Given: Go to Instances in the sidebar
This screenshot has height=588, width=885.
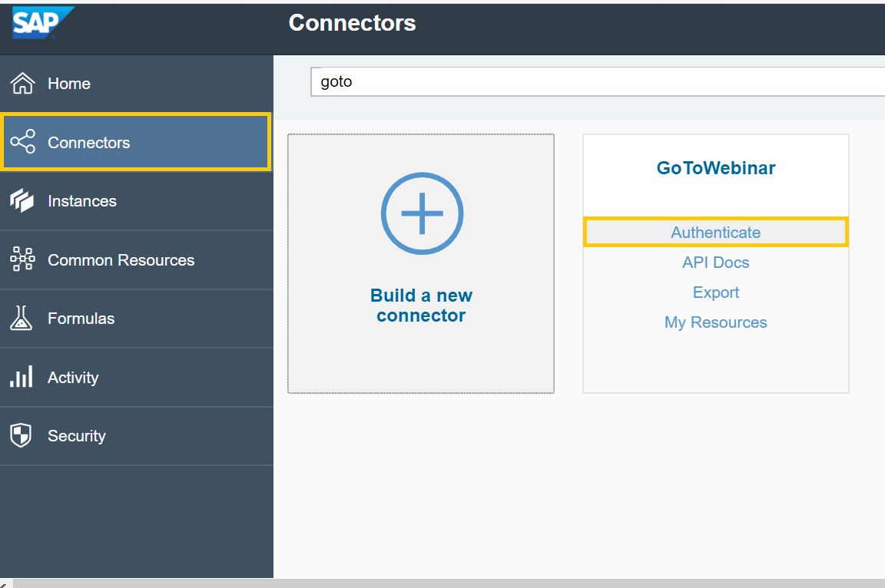Looking at the screenshot, I should coord(137,200).
